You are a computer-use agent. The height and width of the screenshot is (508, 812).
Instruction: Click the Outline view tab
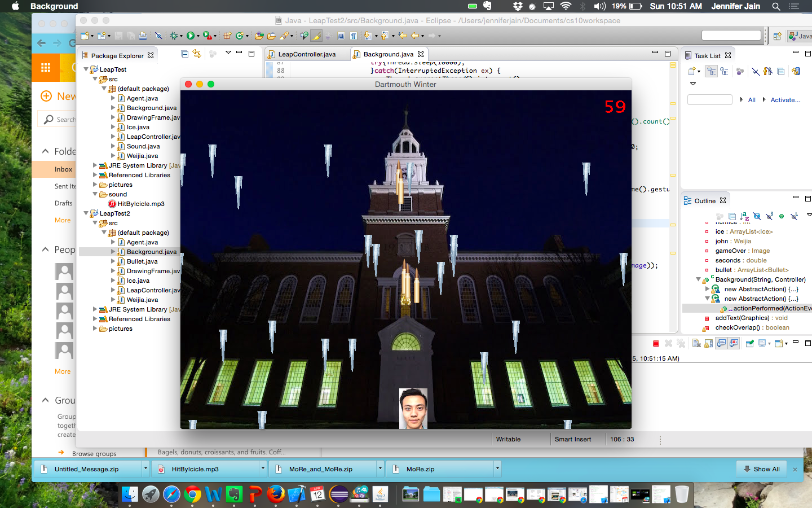(x=704, y=201)
